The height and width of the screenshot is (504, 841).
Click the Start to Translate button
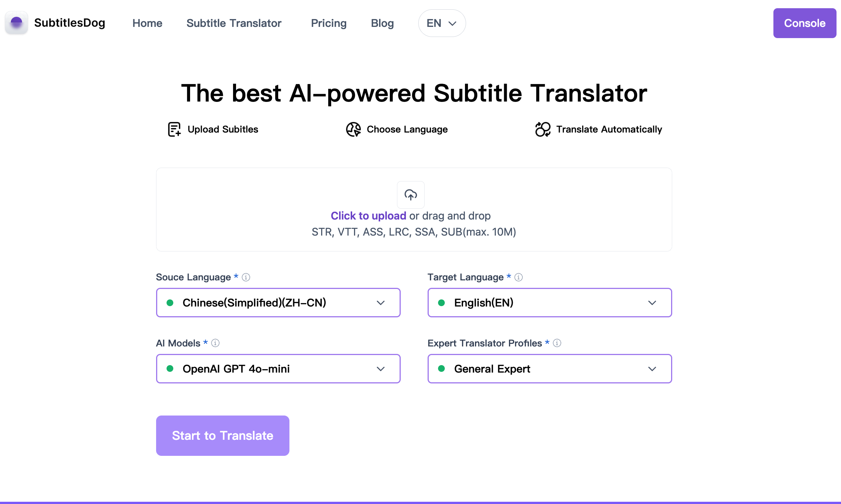coord(223,436)
